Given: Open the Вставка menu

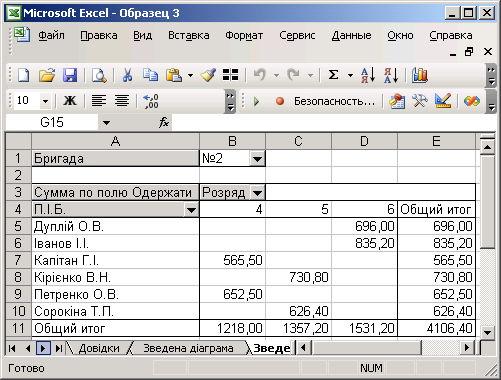Looking at the screenshot, I should coord(189,35).
